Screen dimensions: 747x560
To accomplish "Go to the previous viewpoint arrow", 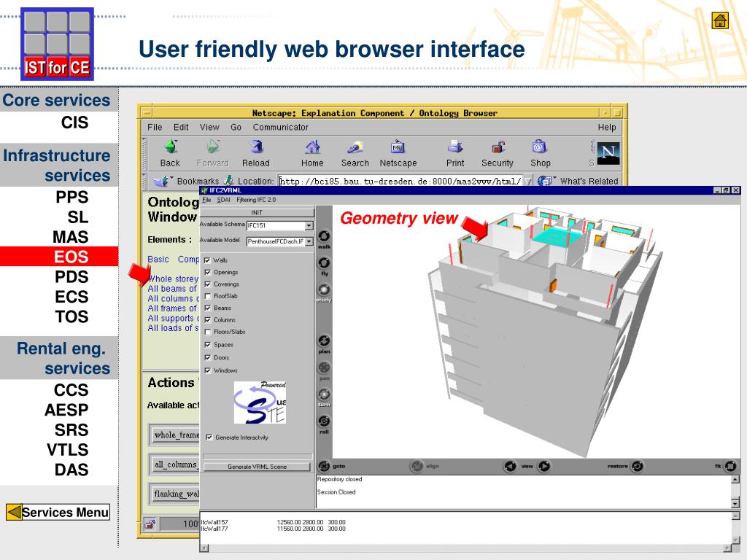I will (510, 466).
